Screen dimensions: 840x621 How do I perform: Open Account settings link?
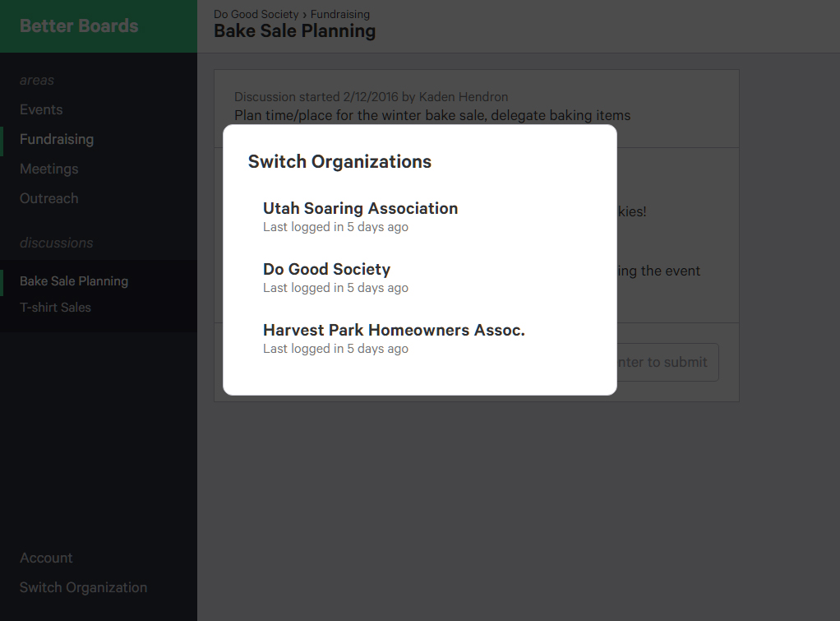tap(46, 558)
